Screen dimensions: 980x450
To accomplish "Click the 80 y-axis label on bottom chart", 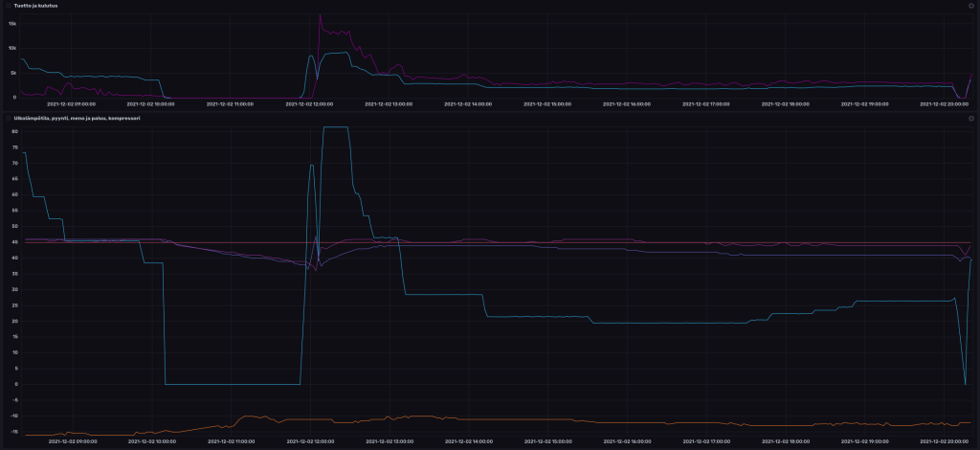I will click(x=15, y=132).
